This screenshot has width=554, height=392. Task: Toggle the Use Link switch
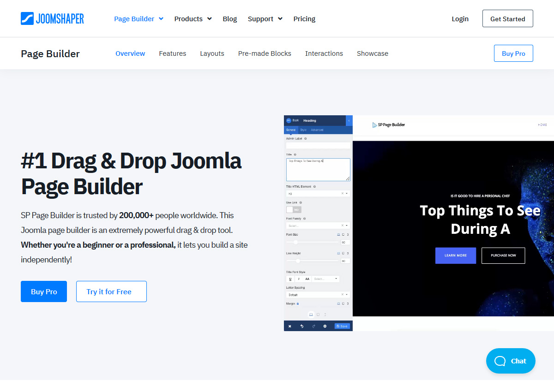(x=294, y=209)
